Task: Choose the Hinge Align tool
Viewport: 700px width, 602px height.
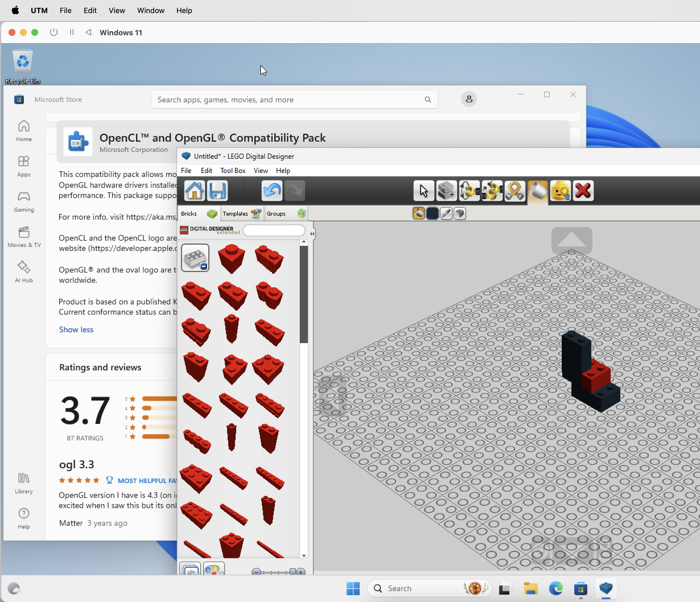Action: coord(492,191)
